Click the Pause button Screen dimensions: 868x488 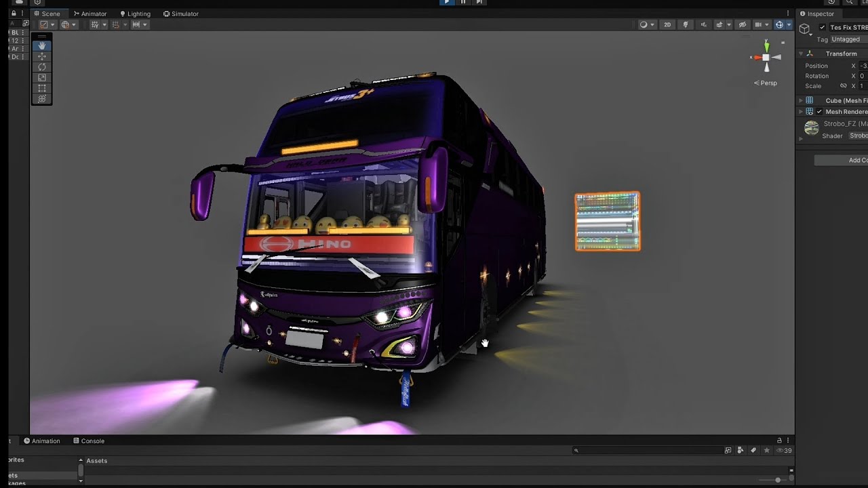(463, 2)
